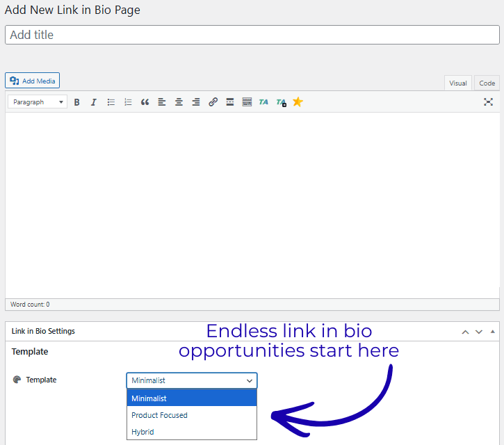Toggle bold formatting in editor toolbar

pyautogui.click(x=76, y=102)
